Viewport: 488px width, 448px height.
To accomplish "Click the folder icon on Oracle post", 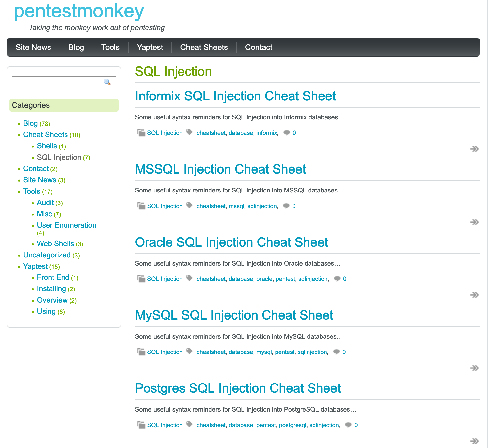I will coord(141,279).
